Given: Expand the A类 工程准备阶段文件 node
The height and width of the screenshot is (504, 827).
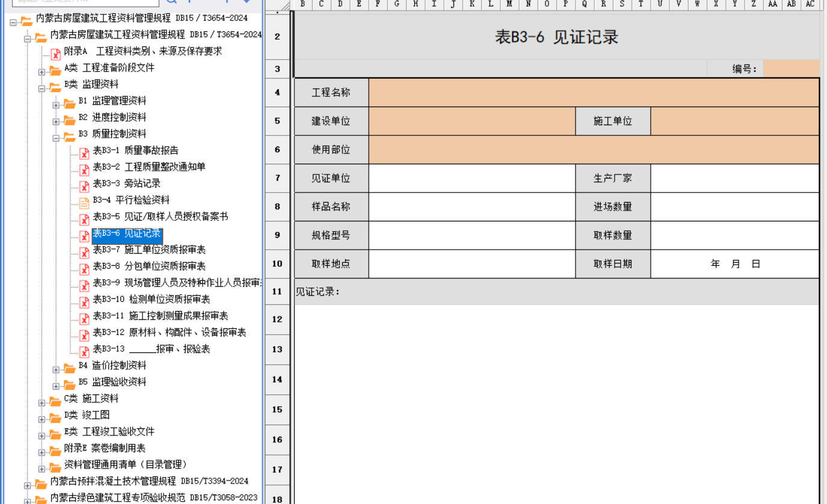Looking at the screenshot, I should (42, 72).
